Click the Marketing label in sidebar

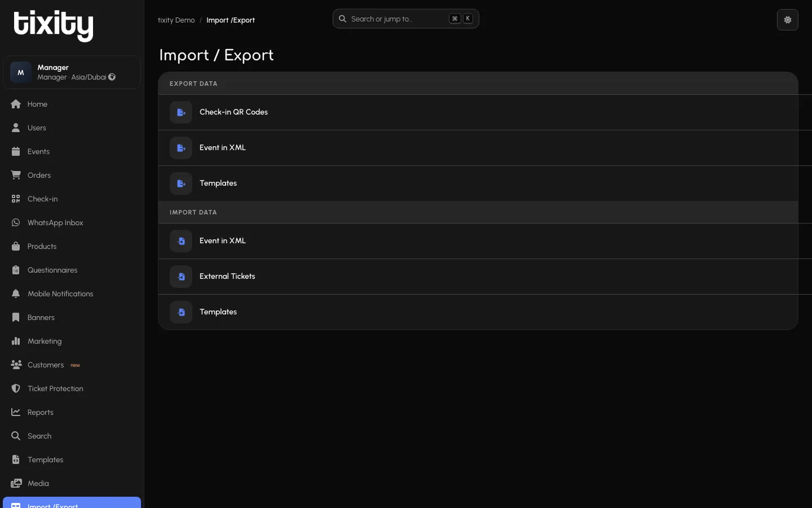tap(45, 341)
